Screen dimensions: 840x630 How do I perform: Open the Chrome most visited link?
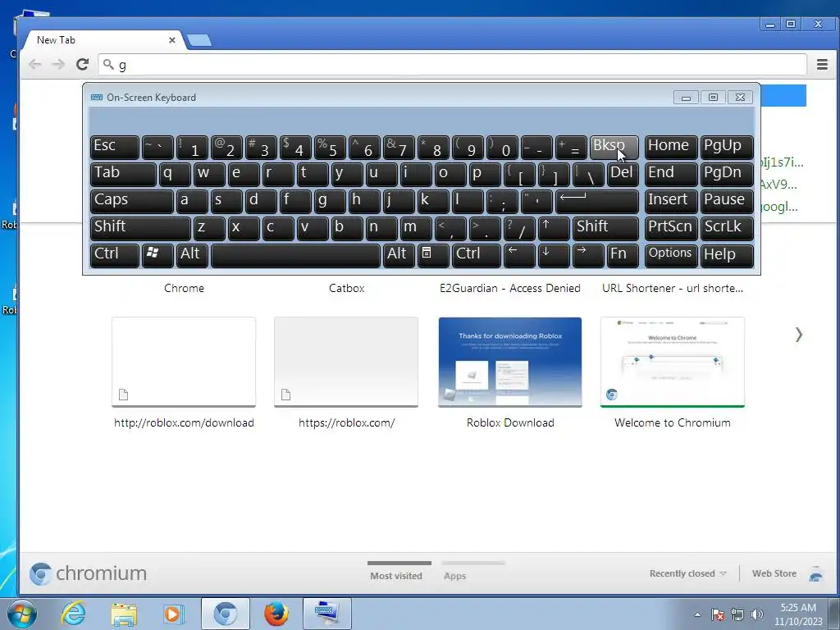tap(184, 288)
